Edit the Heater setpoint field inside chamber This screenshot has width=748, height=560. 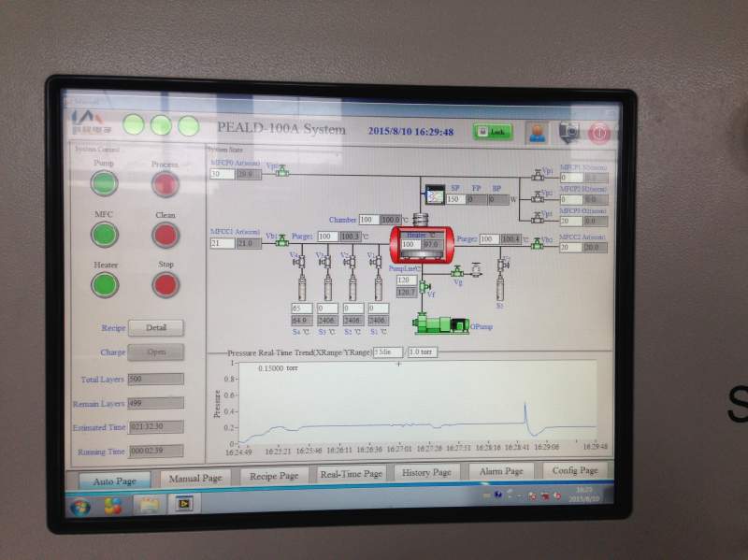pyautogui.click(x=410, y=244)
